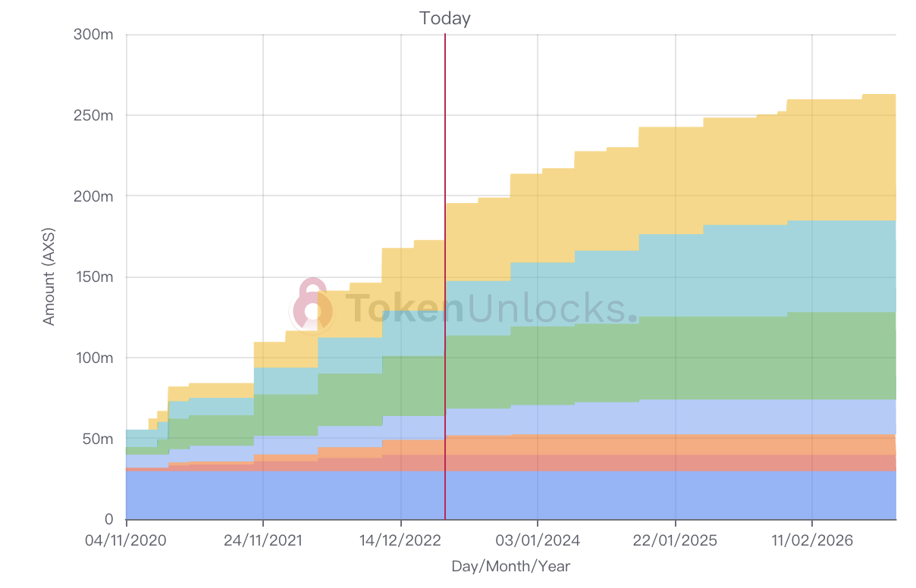Click the Today label above the chart
This screenshot has height=588, width=916.
pyautogui.click(x=445, y=18)
